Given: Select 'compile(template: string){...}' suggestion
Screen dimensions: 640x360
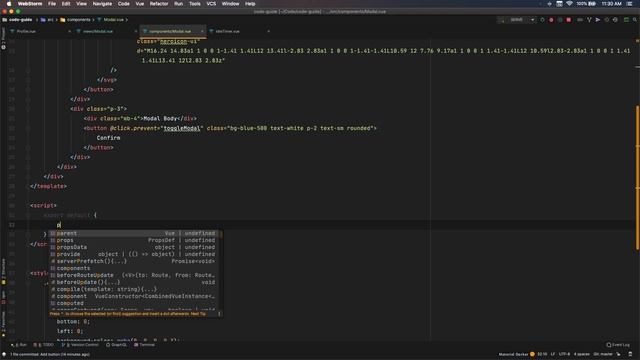Looking at the screenshot, I should [134, 289].
